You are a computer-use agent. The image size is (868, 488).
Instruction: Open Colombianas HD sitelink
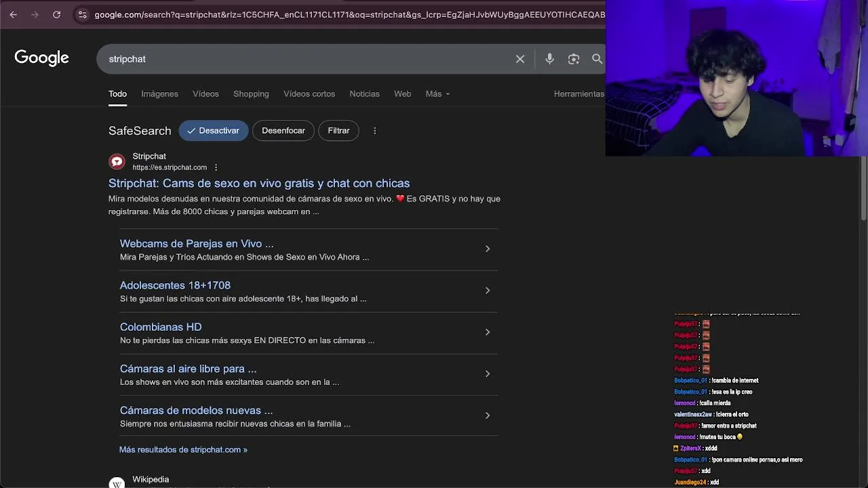(161, 327)
